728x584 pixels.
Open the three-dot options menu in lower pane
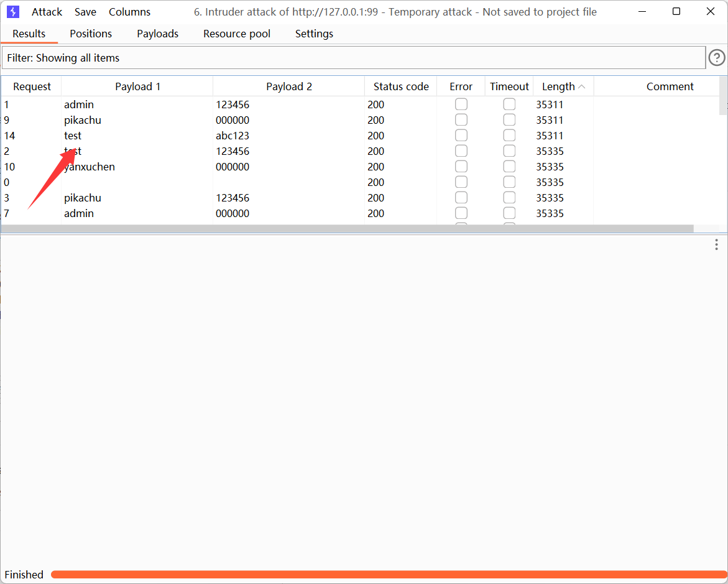coord(716,244)
